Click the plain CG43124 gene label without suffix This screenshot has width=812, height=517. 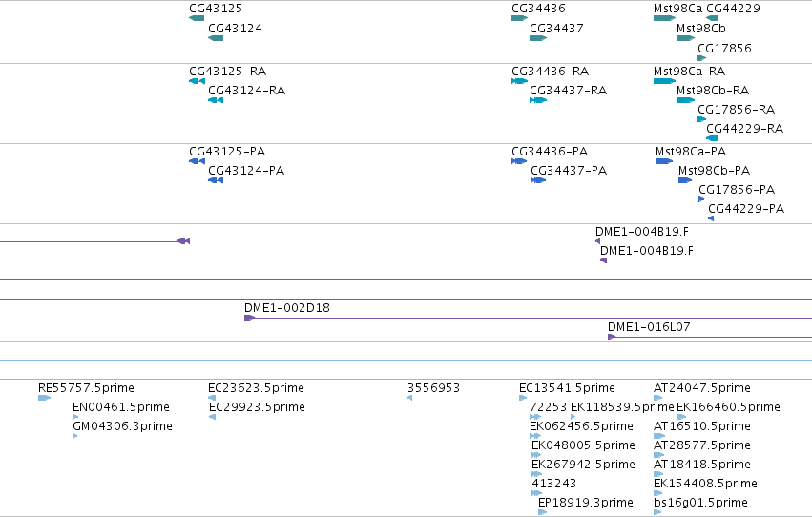coord(235,29)
